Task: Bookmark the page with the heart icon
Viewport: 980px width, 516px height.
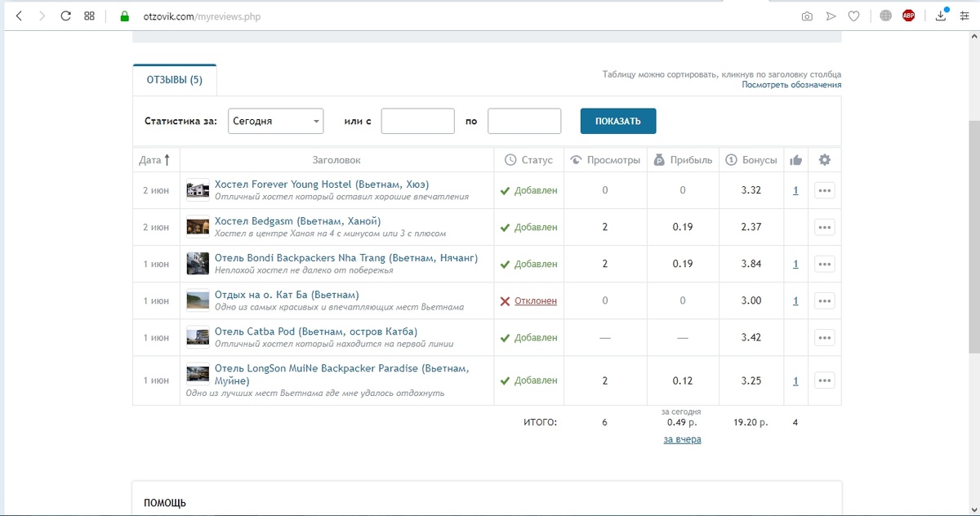Action: point(853,16)
